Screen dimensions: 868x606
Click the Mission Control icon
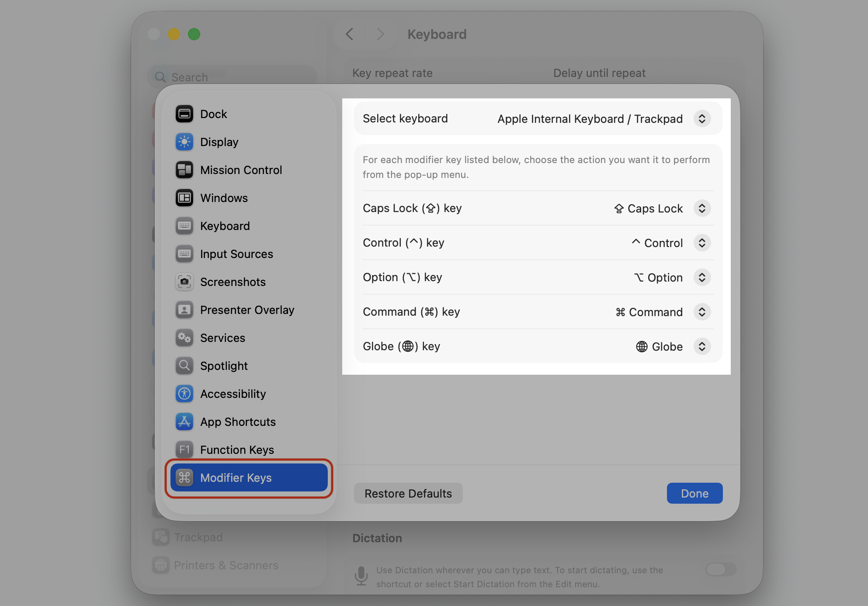[184, 170]
